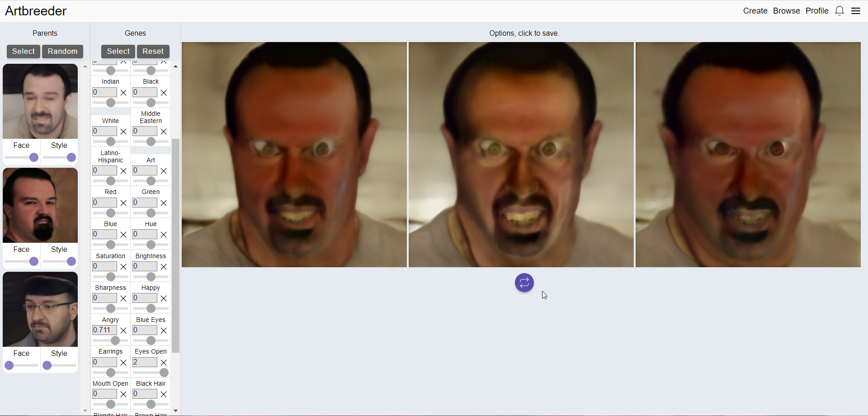Focus the Mouth Open gene value field
The image size is (868, 416).
coord(105,394)
